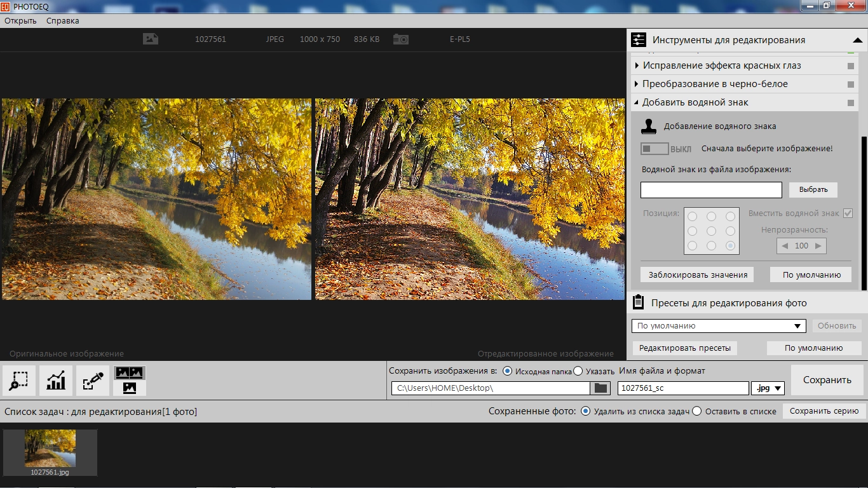Open the histogram chart tool
Image resolution: width=868 pixels, height=488 pixels.
(56, 381)
